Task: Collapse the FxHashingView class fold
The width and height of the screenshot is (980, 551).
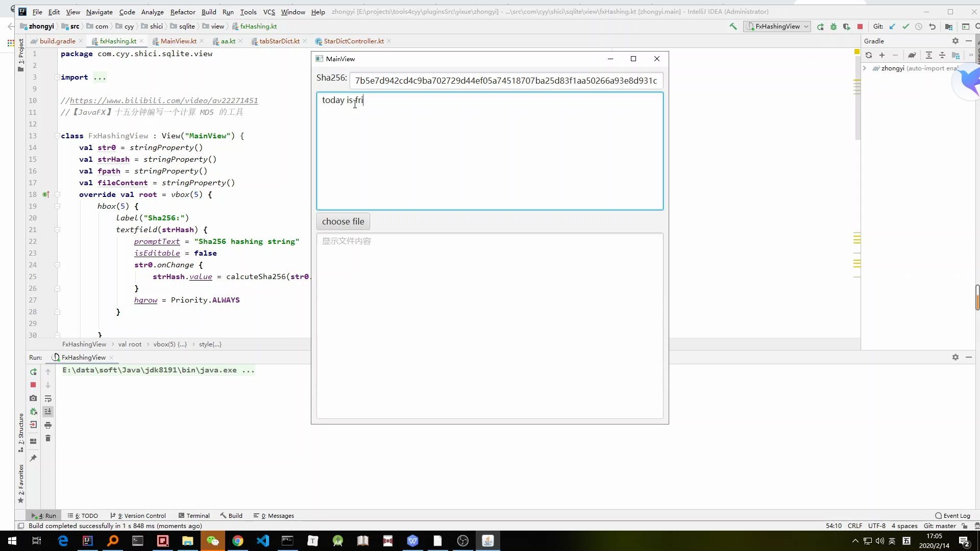Action: (x=57, y=136)
